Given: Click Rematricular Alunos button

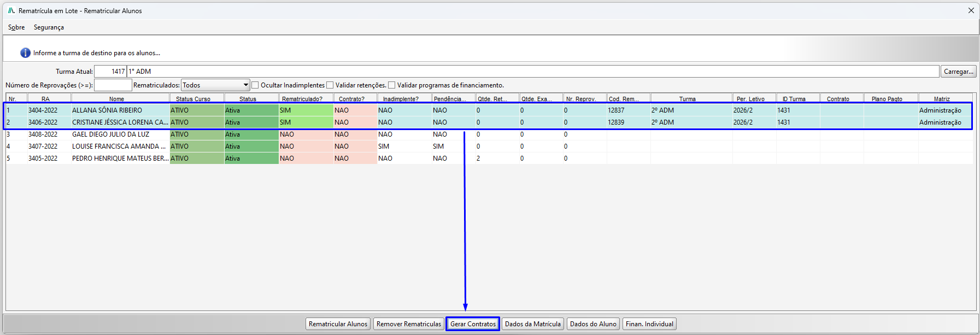Looking at the screenshot, I should (338, 324).
